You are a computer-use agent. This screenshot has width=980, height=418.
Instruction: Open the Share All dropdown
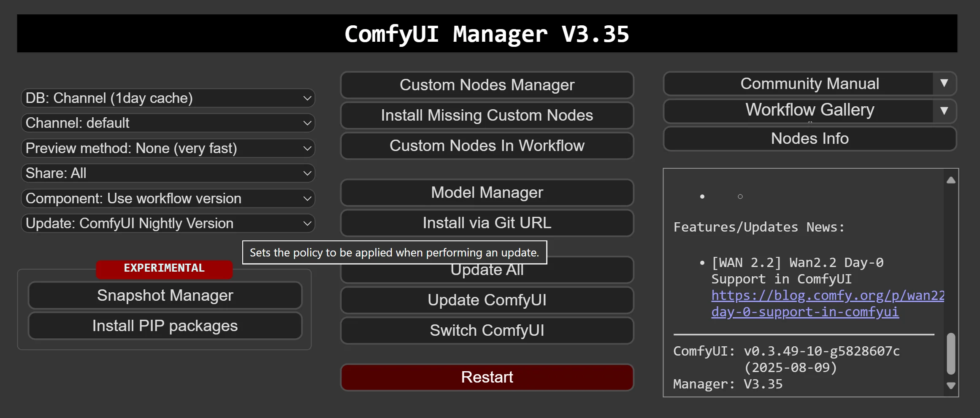click(168, 173)
